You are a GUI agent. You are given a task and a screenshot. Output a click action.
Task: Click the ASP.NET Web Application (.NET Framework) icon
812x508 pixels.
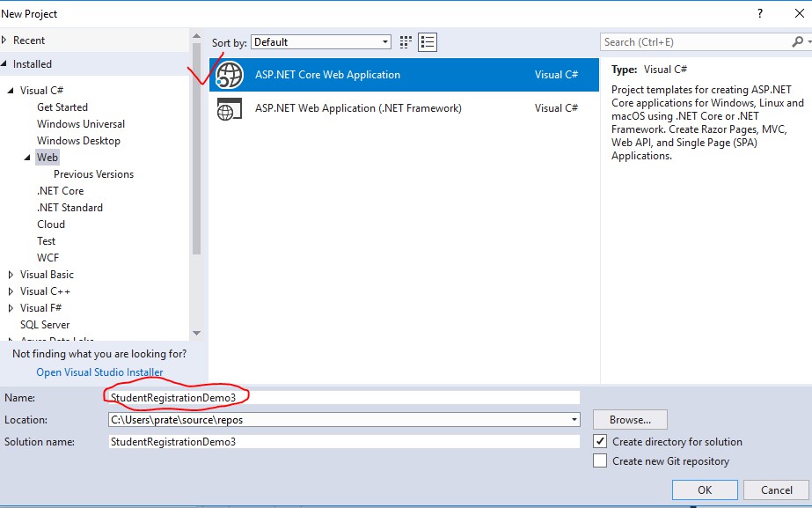pos(230,108)
